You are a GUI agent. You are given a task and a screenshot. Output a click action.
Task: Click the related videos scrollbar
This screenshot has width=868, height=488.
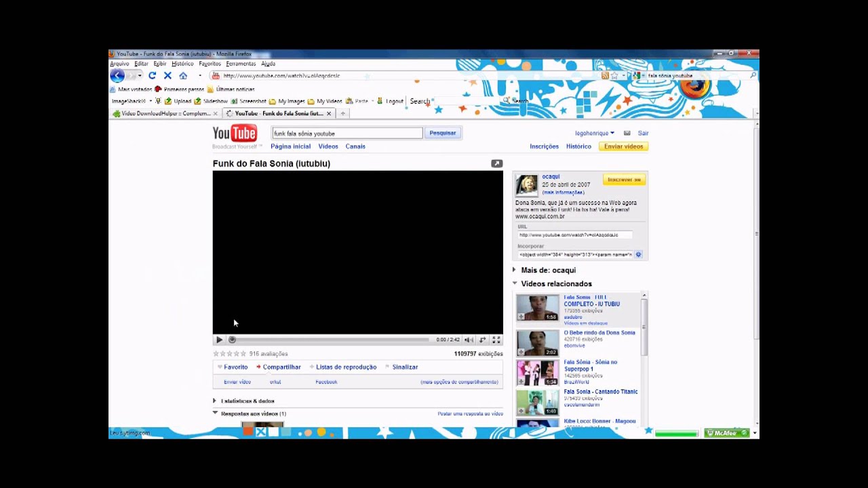pyautogui.click(x=644, y=325)
